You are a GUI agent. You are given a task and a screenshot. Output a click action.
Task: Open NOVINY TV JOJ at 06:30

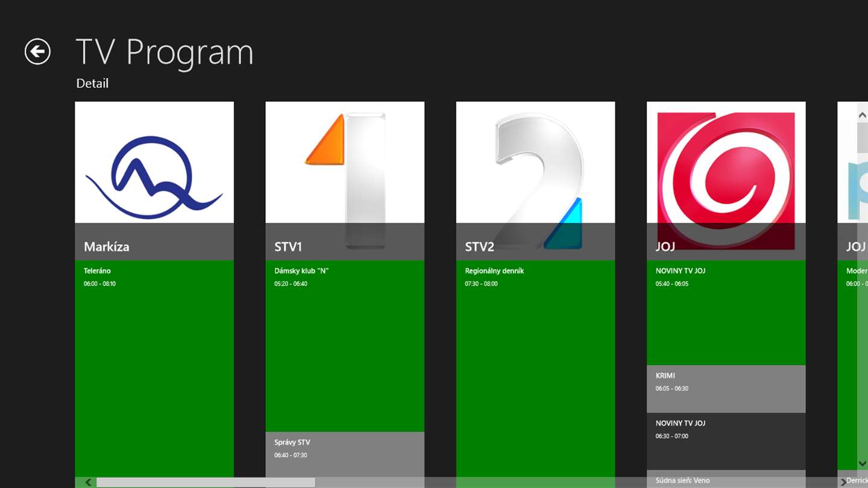click(726, 441)
